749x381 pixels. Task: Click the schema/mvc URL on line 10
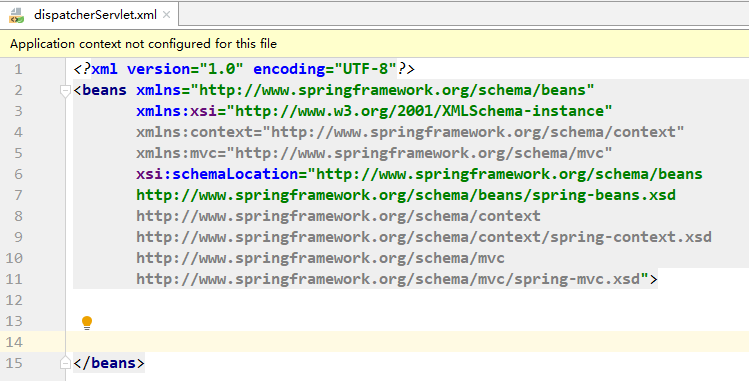[x=320, y=258]
